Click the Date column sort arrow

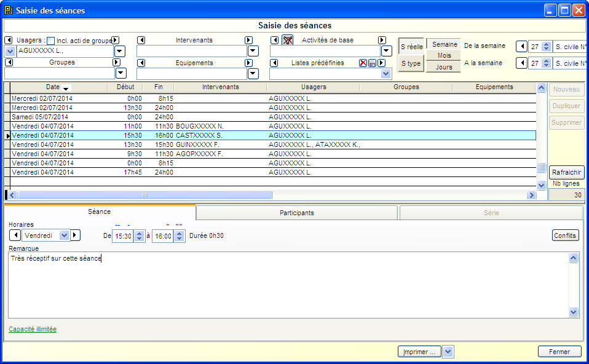click(x=66, y=89)
